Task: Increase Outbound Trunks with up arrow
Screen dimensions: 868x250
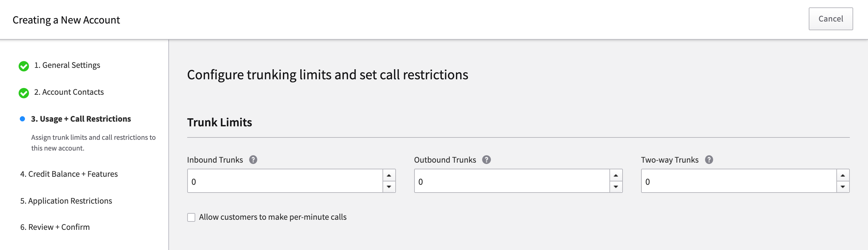Action: tap(615, 175)
